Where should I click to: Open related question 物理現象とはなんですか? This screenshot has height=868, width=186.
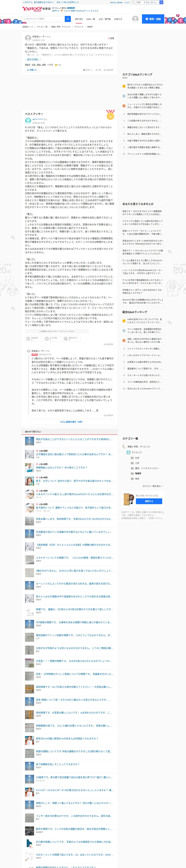click(x=61, y=468)
